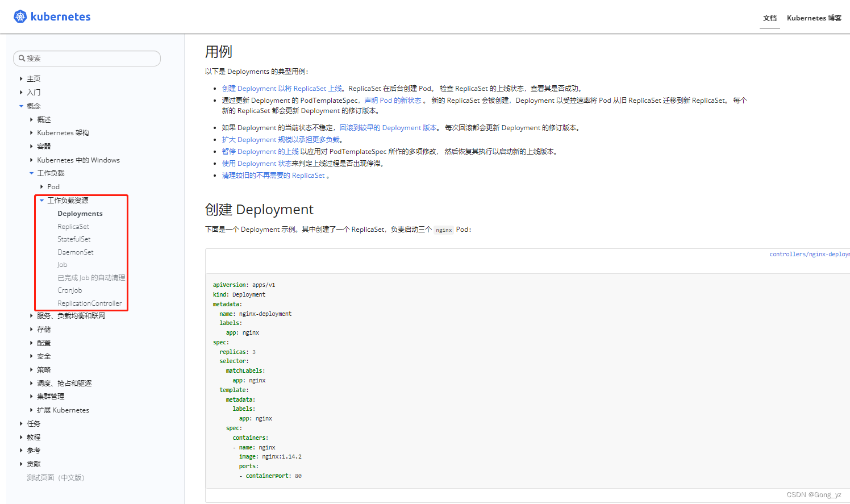
Task: Expand the 集群管理 tree arrow
Action: (31, 397)
